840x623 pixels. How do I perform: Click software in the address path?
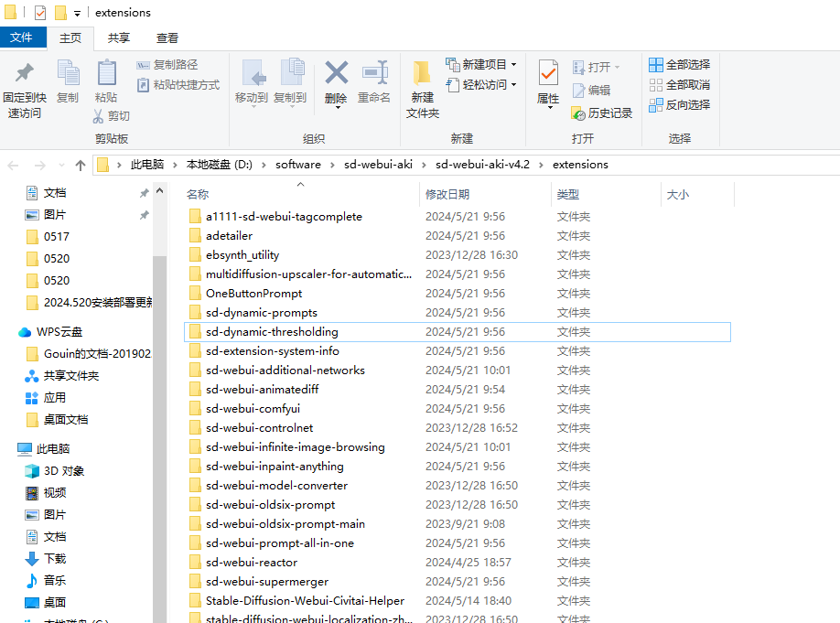[x=298, y=165]
